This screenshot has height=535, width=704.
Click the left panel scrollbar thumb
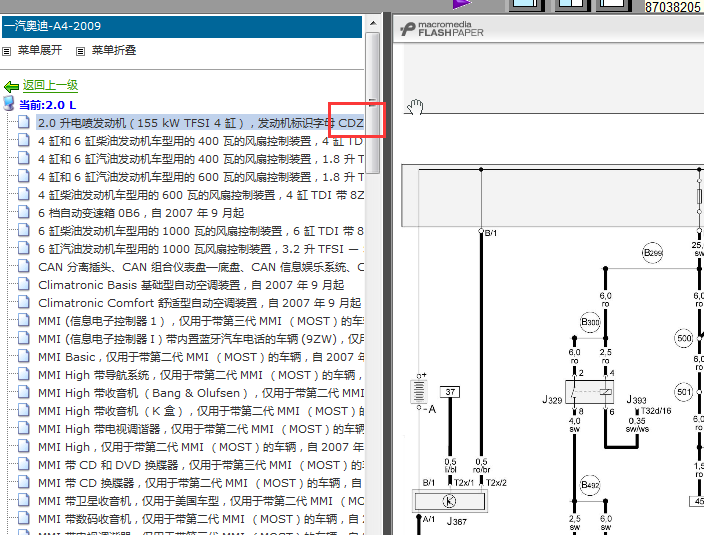[373, 103]
